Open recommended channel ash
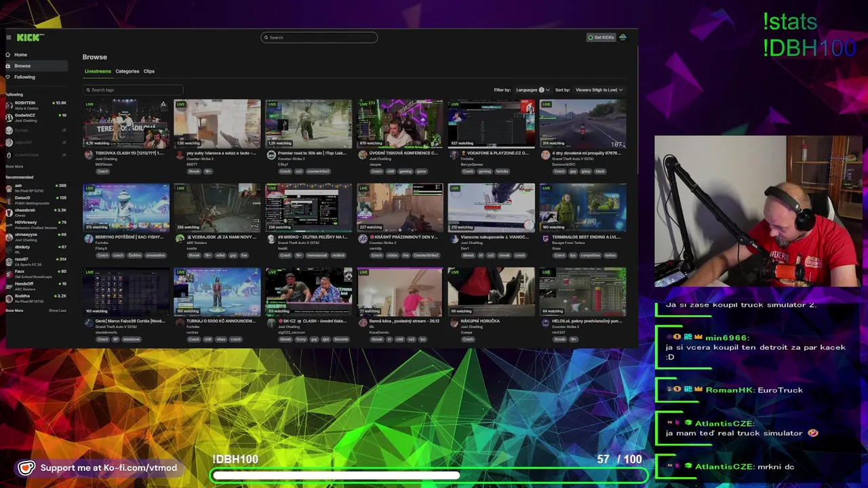 [36, 187]
